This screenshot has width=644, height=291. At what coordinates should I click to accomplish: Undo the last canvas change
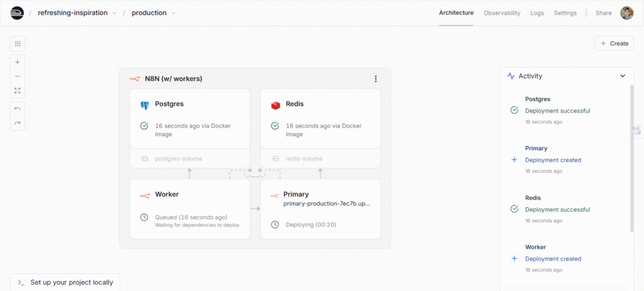click(17, 109)
